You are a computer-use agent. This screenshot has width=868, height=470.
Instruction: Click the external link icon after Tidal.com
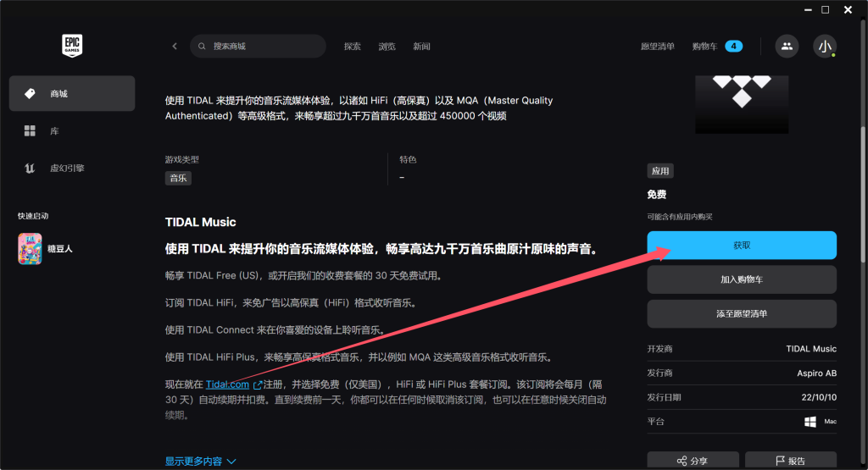[258, 384]
